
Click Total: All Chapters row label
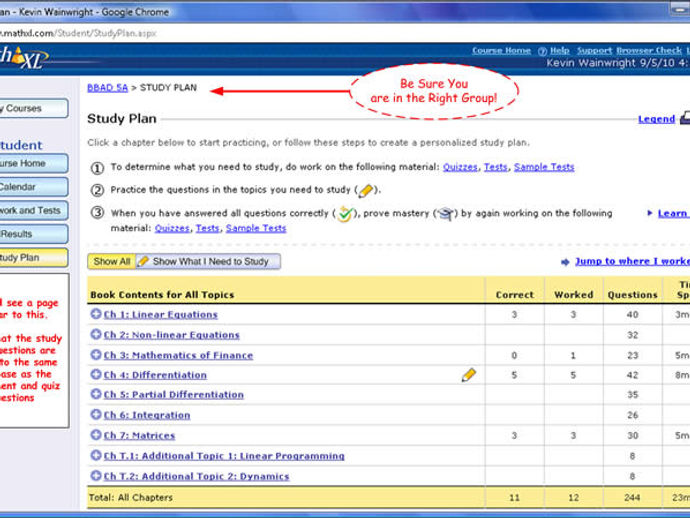[x=131, y=498]
